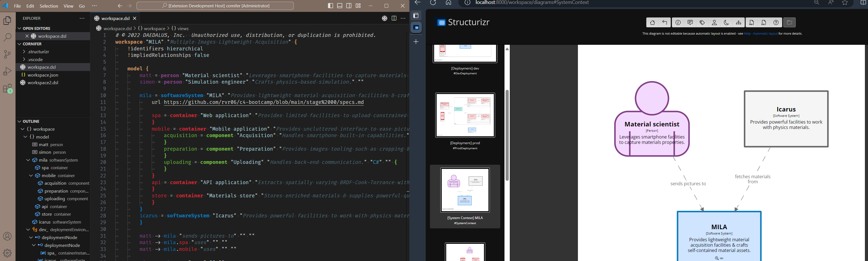Screen dimensions: 868x261
Task: Open help with the question mark icon
Action: [776, 23]
